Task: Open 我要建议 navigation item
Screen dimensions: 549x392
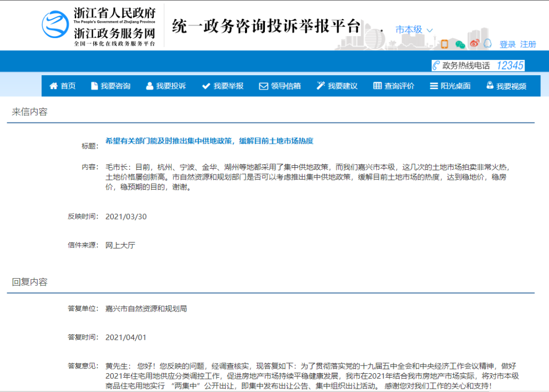Action: coord(337,86)
